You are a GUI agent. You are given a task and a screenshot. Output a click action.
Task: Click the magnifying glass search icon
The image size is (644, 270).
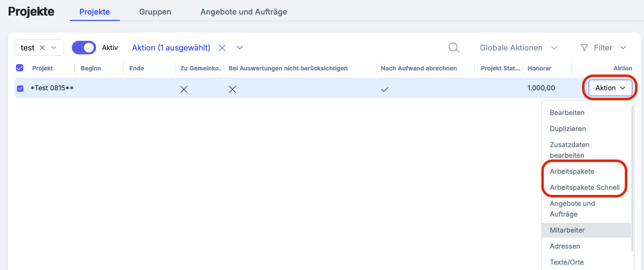pos(454,48)
